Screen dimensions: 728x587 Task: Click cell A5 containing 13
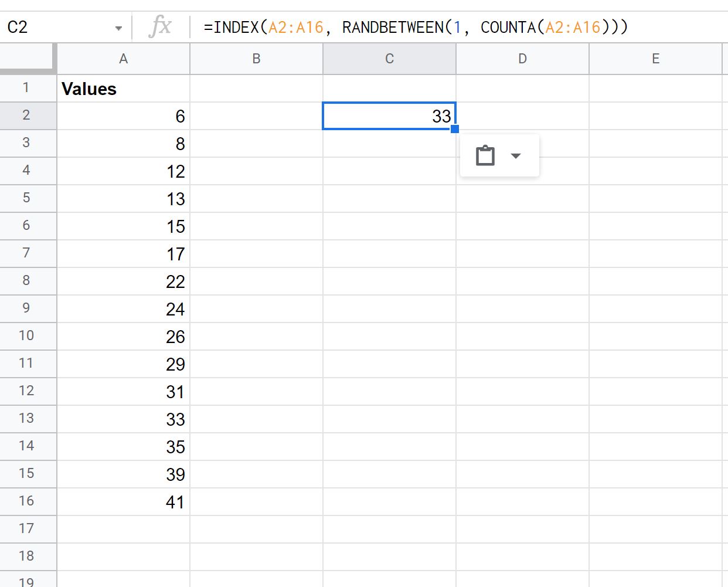point(123,199)
